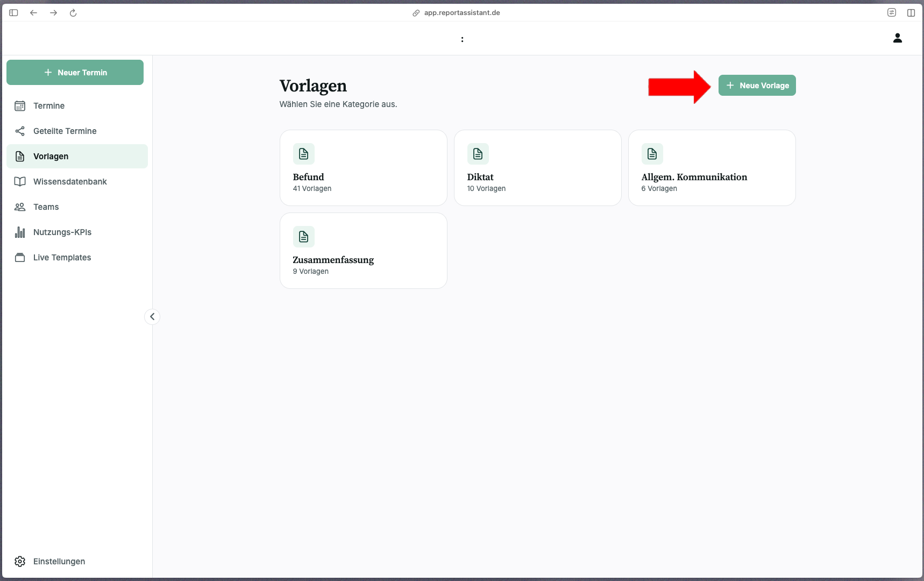Open the Allgem. Kommunikation category title
Viewport: 924px width, 581px height.
pyautogui.click(x=694, y=177)
